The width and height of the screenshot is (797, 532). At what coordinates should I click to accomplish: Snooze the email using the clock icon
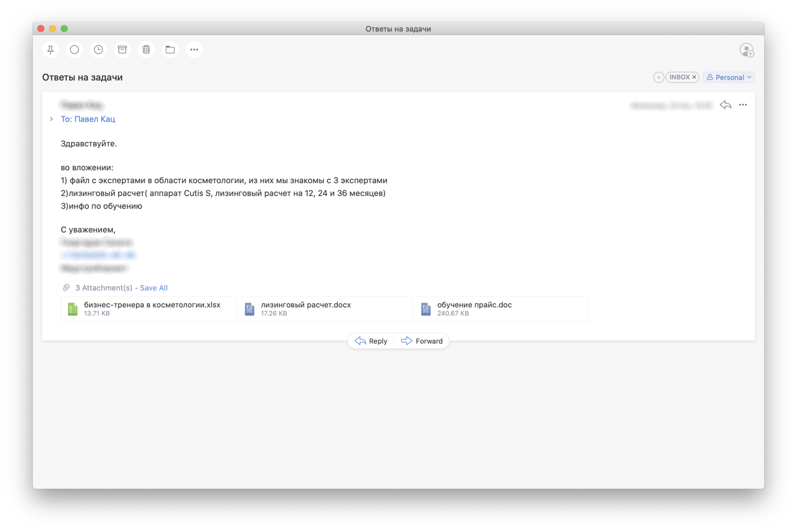(x=98, y=50)
